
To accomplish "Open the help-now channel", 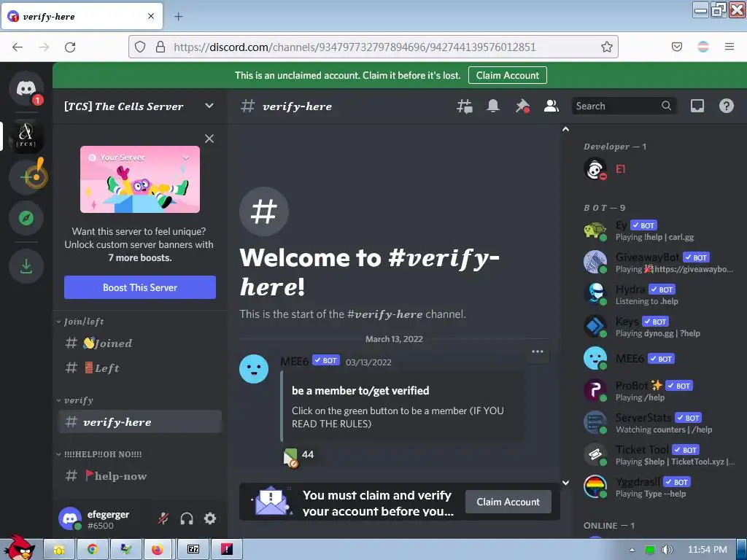I will [140, 475].
